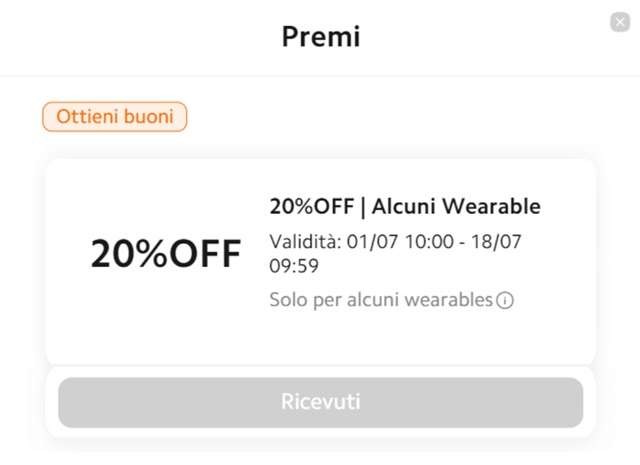Click the Solo per alcuni wearables text
The image size is (640, 465).
[381, 300]
